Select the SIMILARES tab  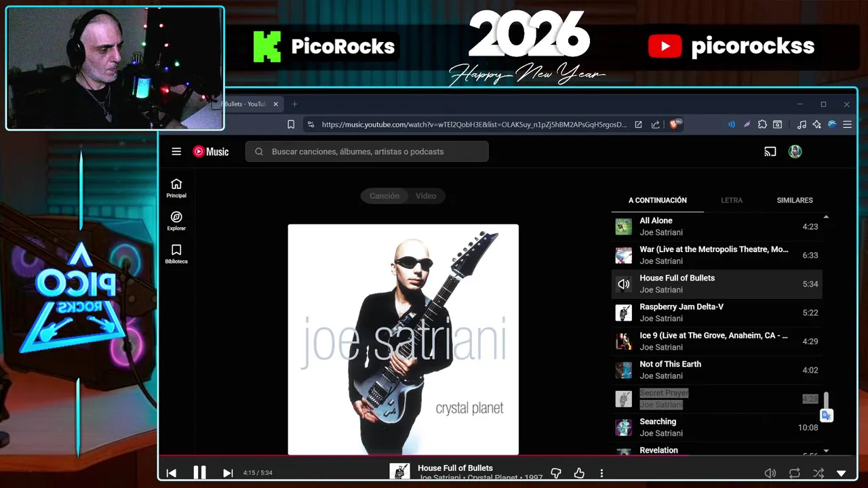[795, 201]
